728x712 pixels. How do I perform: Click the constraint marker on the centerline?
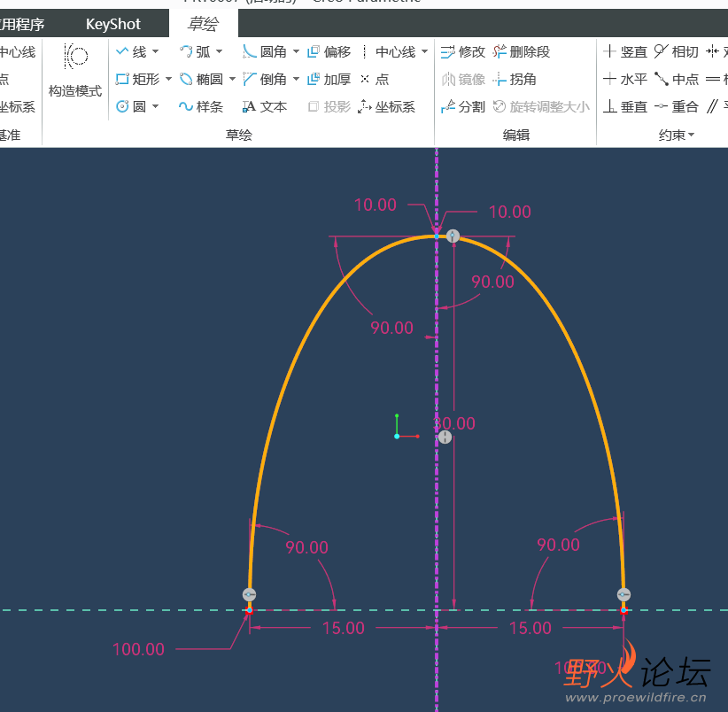point(445,437)
